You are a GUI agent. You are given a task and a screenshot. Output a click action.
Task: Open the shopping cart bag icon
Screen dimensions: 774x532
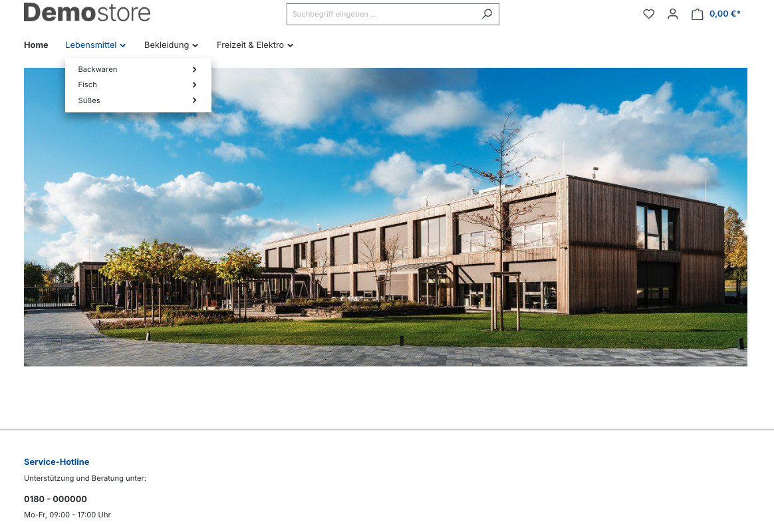[x=697, y=14]
